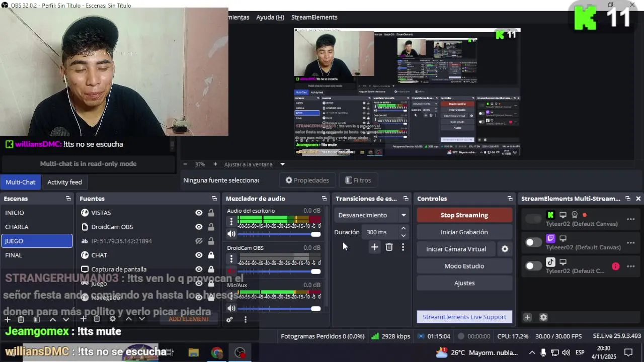Delete transition with trash icon
The height and width of the screenshot is (362, 644).
[389, 247]
